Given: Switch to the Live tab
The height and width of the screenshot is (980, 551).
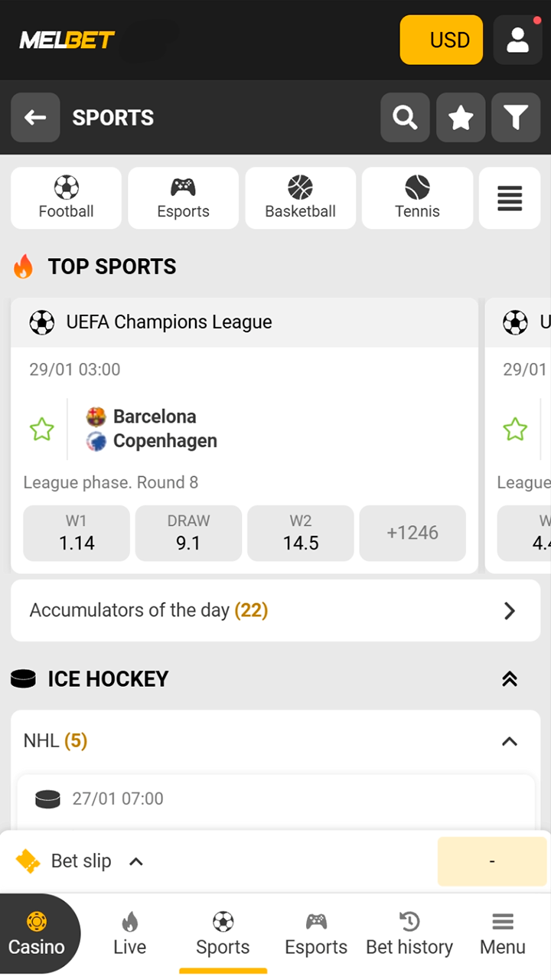Looking at the screenshot, I should pyautogui.click(x=129, y=934).
